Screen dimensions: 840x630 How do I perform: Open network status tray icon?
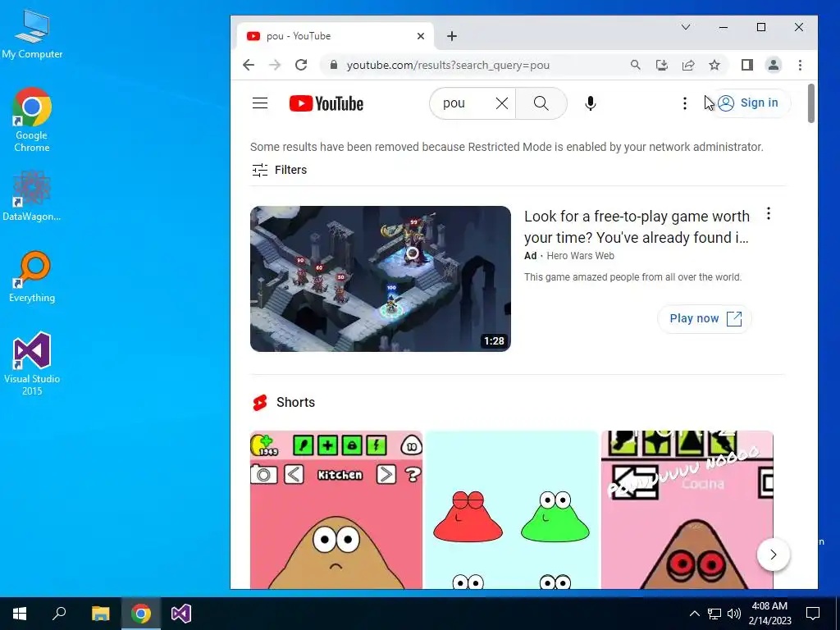point(714,614)
